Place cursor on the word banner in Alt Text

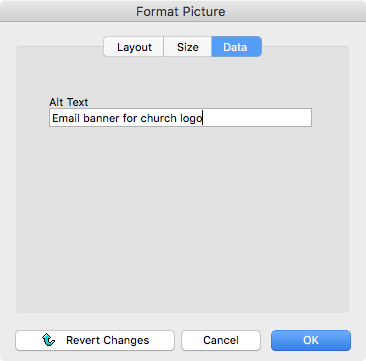[x=101, y=118]
